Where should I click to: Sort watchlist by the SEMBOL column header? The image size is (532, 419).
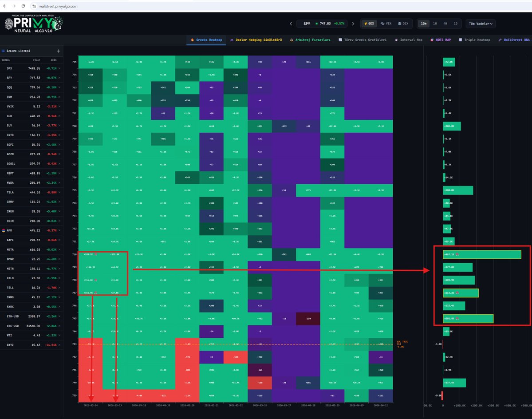pyautogui.click(x=6, y=60)
